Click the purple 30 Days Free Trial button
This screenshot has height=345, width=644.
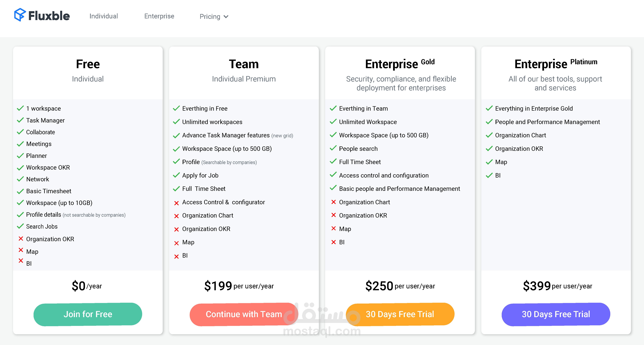(x=555, y=314)
